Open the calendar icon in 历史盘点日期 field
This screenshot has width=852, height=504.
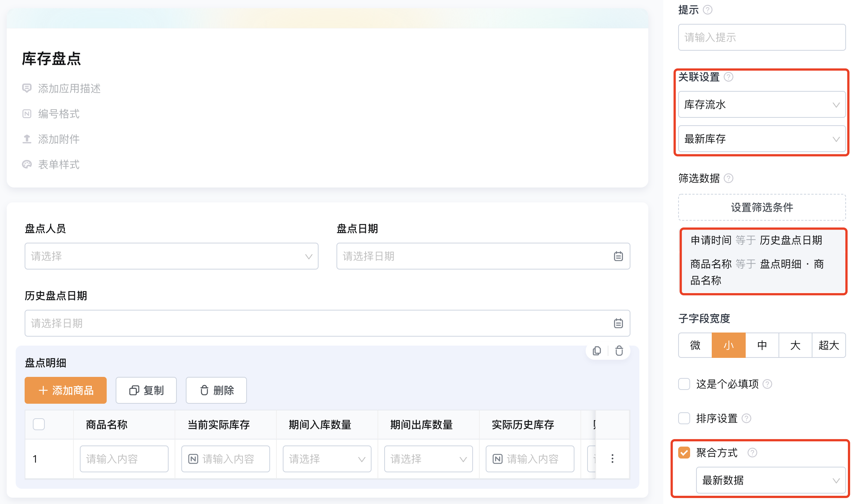pos(618,323)
